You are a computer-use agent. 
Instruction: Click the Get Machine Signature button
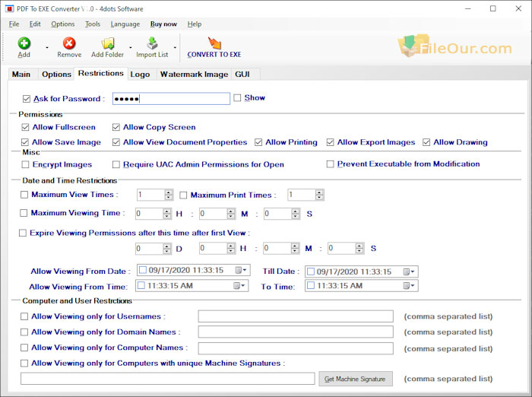point(355,379)
